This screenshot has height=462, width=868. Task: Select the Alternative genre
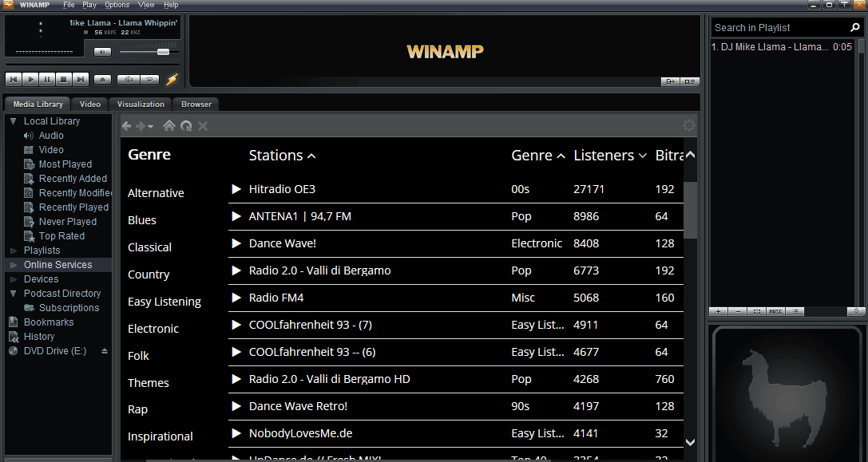click(156, 193)
